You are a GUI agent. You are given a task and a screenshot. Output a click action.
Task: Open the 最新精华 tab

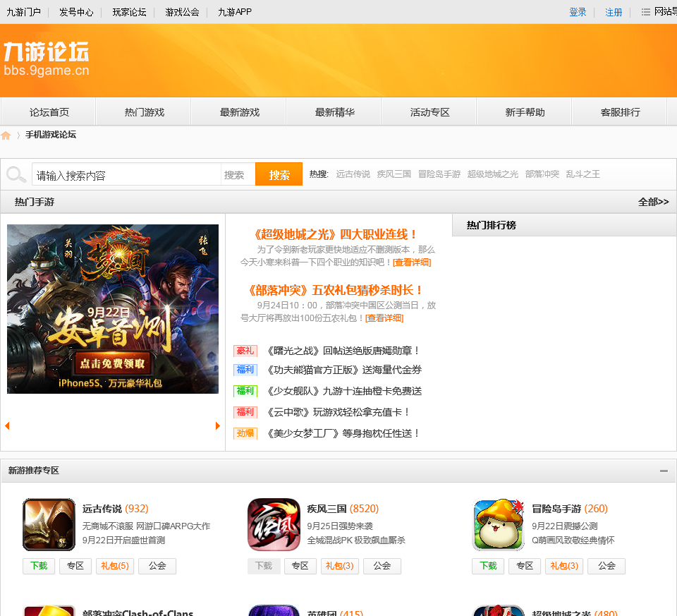[x=334, y=112]
